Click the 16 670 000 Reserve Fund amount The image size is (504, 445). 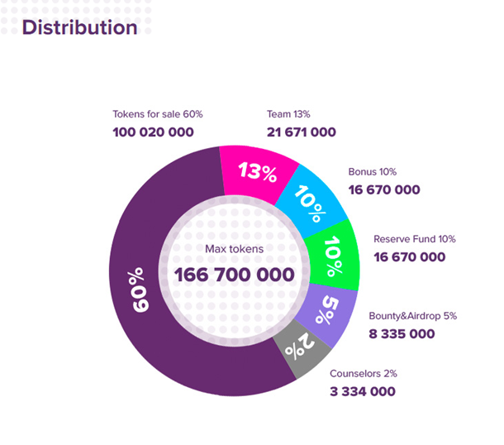tap(410, 257)
